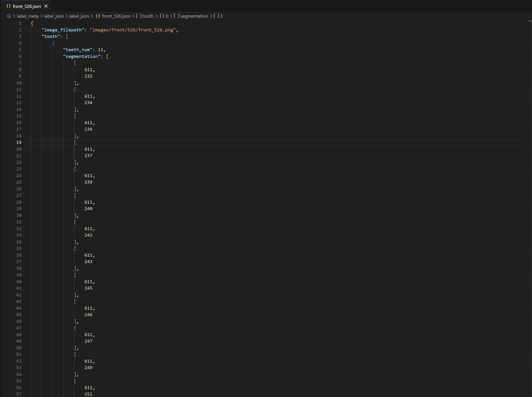Open the front_526.json breadcrumb file entry
Viewport: 532px width, 397px height.
(x=116, y=16)
